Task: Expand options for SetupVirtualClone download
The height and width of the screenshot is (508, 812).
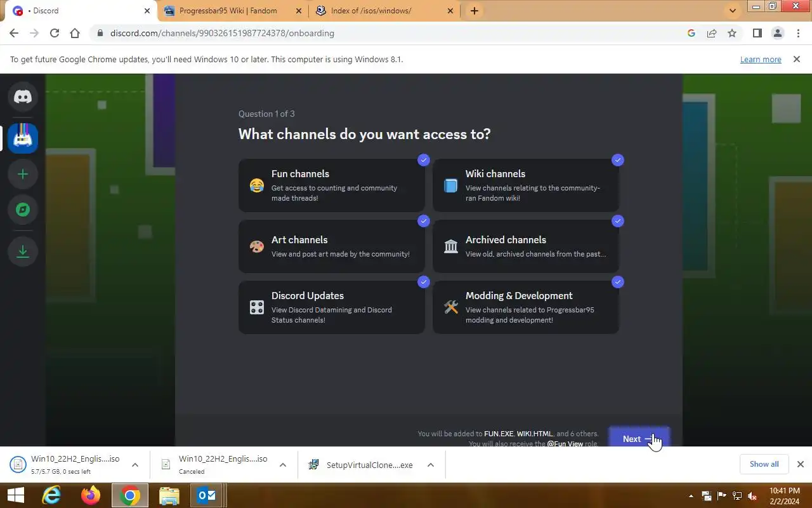Action: click(x=431, y=465)
